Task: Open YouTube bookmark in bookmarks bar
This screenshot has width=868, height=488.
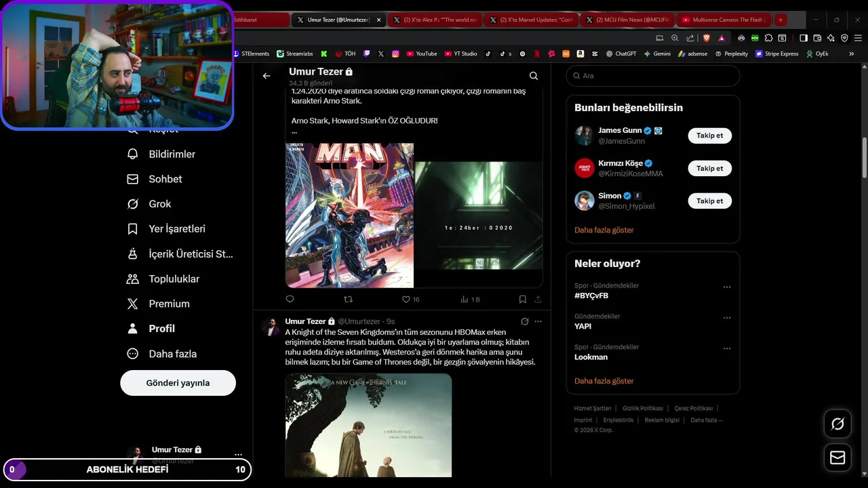Action: (422, 54)
